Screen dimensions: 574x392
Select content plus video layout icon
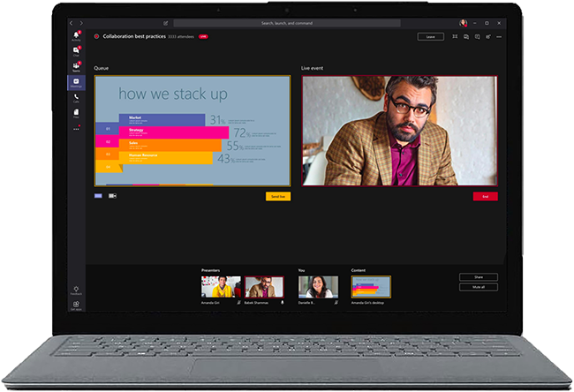[x=112, y=196]
